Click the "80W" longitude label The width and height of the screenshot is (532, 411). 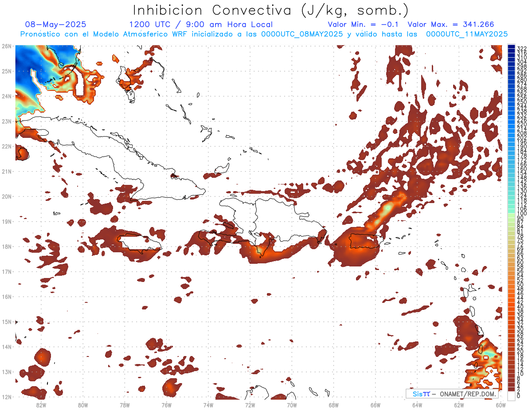[x=83, y=404]
